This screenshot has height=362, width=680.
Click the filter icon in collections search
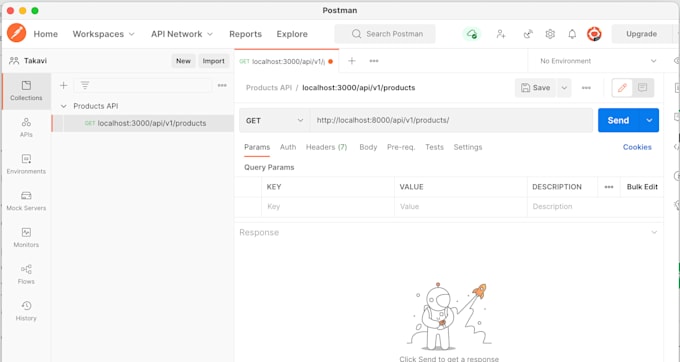[x=85, y=85]
